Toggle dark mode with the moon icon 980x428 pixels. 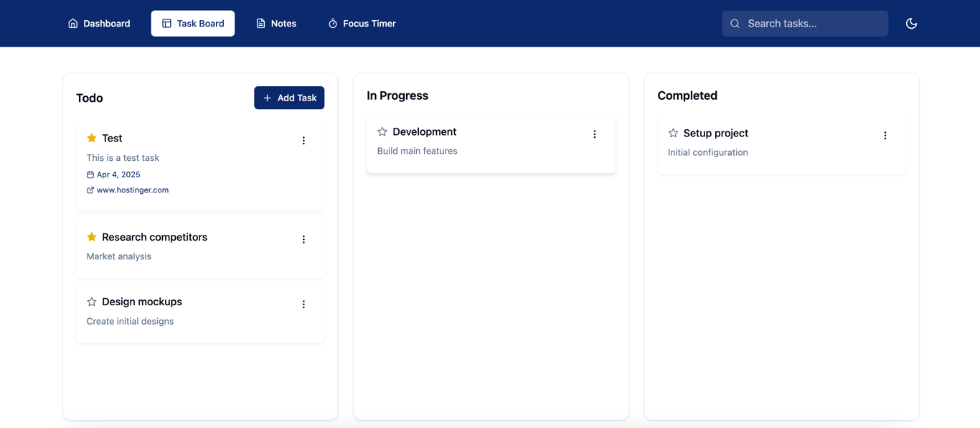911,23
